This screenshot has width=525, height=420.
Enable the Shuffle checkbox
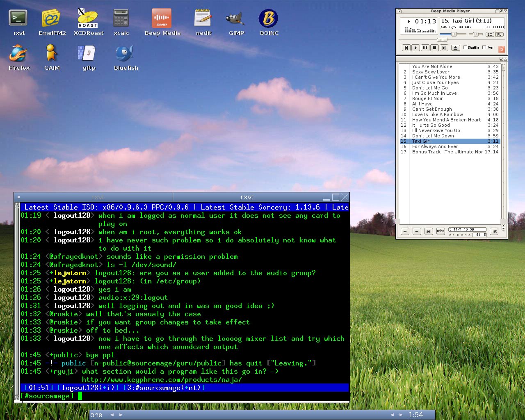tap(465, 48)
